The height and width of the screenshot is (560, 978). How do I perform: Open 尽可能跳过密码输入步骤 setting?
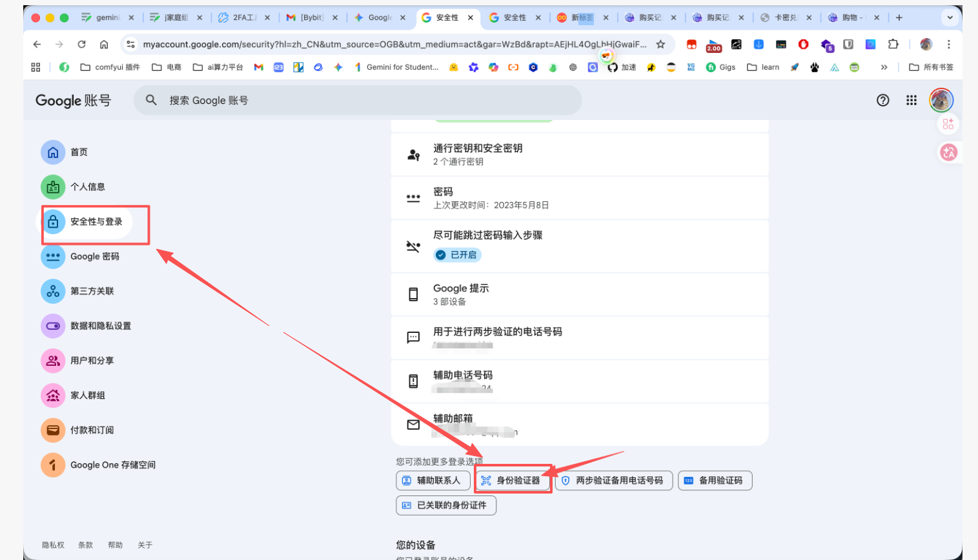point(580,246)
